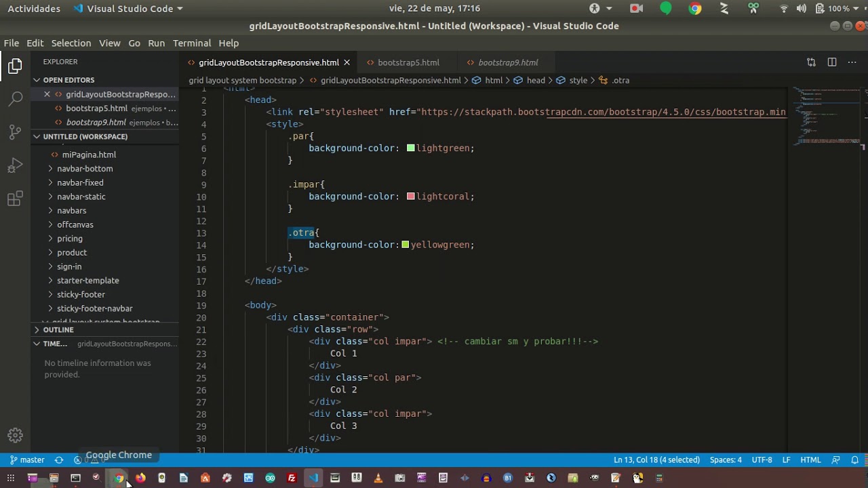The width and height of the screenshot is (868, 488).
Task: Open the Extensions view
Action: (x=15, y=199)
